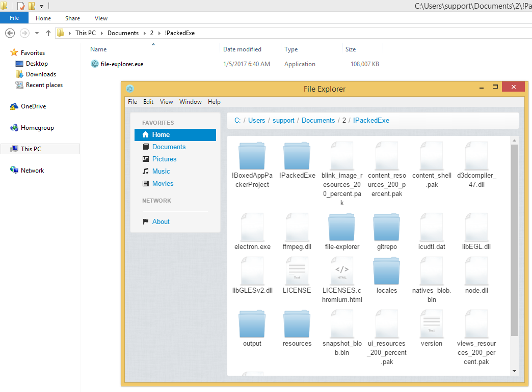Select the ffmpeg.dll file icon
The image size is (532, 392).
click(x=297, y=227)
